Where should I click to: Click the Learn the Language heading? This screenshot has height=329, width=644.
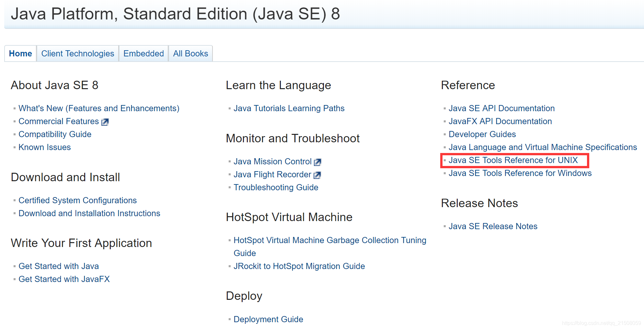tap(278, 85)
